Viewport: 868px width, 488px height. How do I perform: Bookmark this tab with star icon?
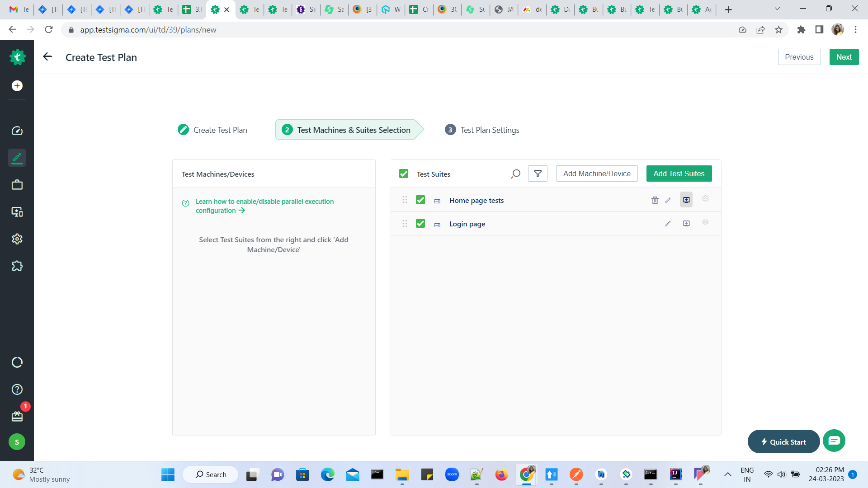(778, 30)
